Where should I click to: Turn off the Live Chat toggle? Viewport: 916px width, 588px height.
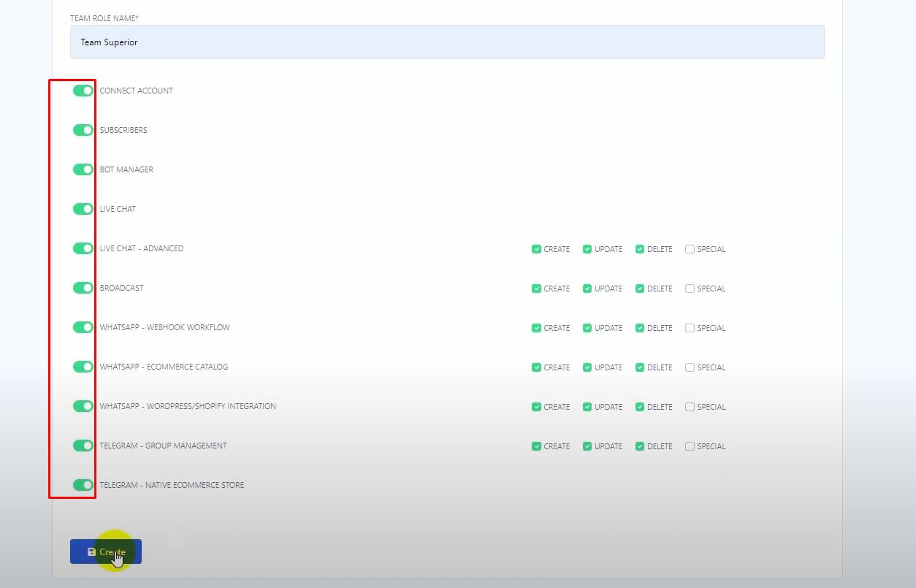click(x=83, y=209)
